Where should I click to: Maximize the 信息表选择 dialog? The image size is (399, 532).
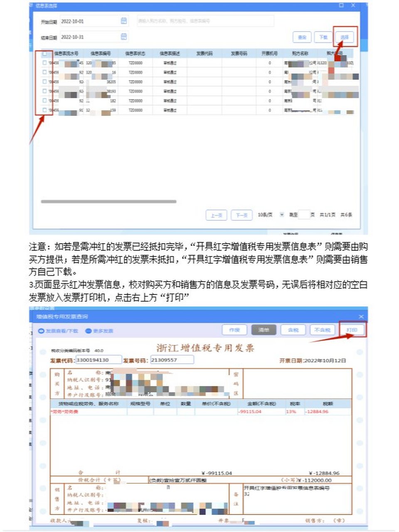pyautogui.click(x=341, y=5)
